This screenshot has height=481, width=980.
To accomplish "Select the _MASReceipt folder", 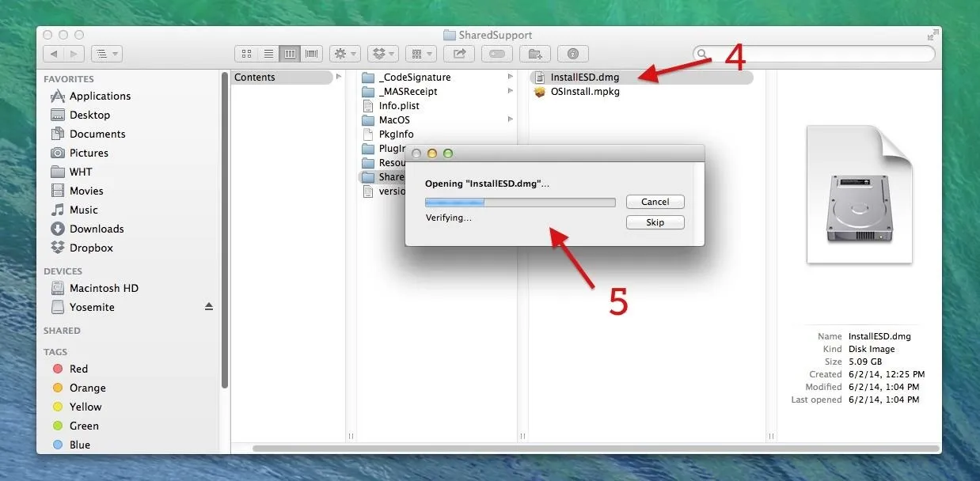I will (408, 92).
